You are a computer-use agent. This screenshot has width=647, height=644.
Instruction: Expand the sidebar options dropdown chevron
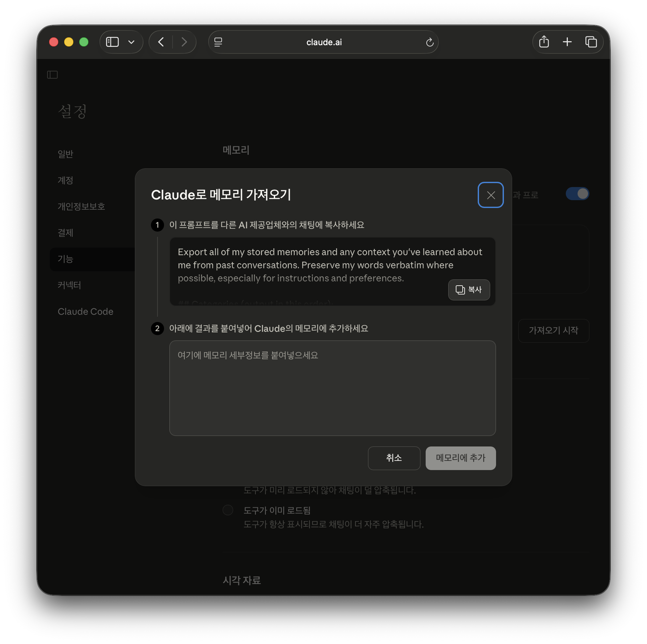pos(131,42)
